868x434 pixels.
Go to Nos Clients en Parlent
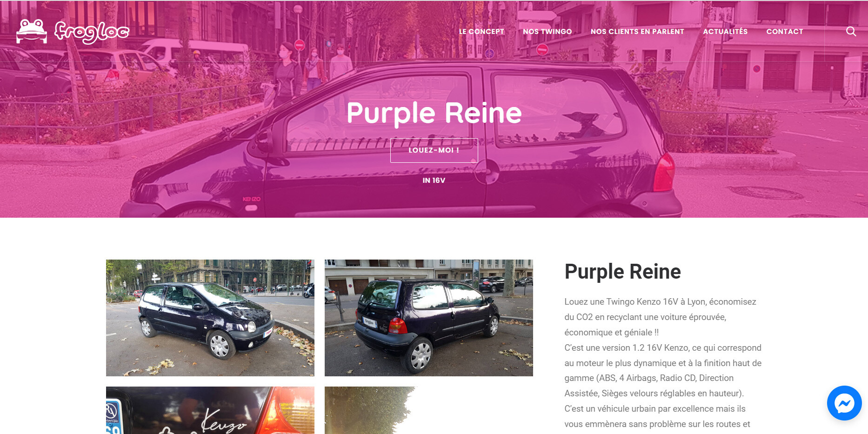637,32
